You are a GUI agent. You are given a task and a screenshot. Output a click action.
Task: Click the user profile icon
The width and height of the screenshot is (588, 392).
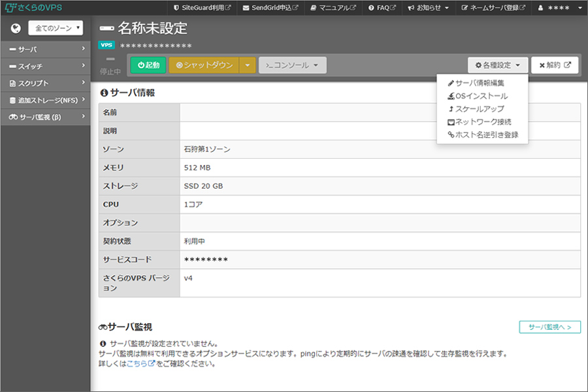tap(540, 8)
